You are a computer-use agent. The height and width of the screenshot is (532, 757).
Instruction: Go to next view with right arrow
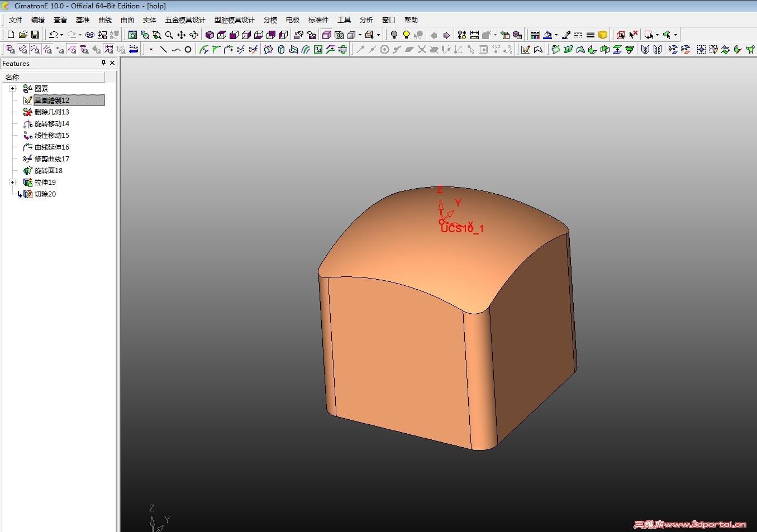tap(446, 35)
